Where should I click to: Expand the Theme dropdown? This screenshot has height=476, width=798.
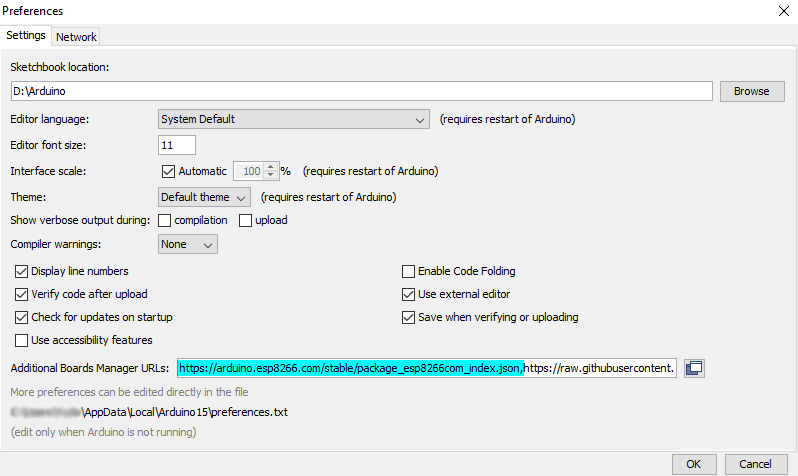pos(204,197)
